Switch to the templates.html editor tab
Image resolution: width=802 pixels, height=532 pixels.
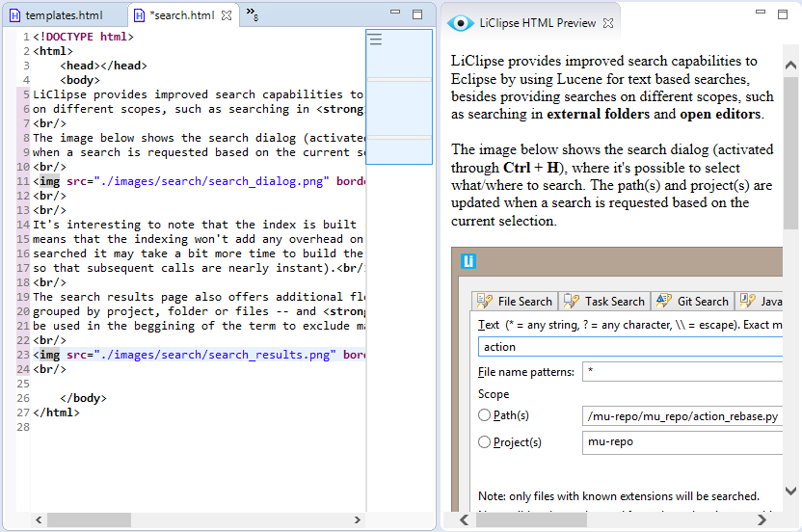[x=64, y=15]
